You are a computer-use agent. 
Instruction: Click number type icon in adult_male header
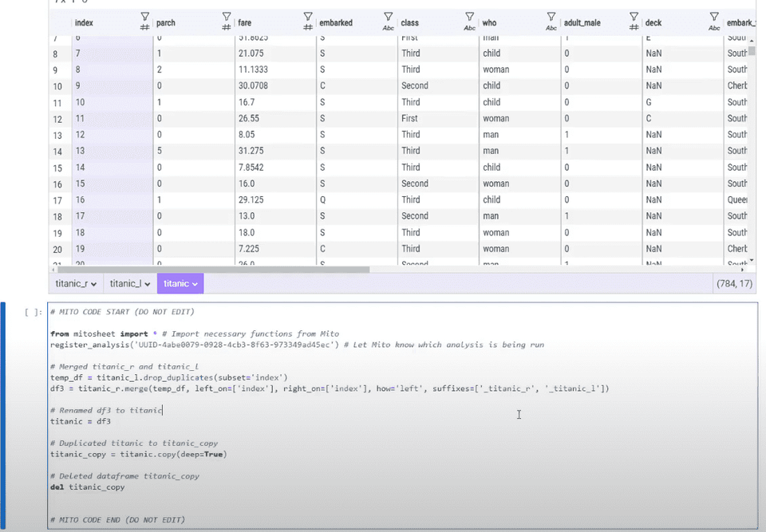click(634, 27)
